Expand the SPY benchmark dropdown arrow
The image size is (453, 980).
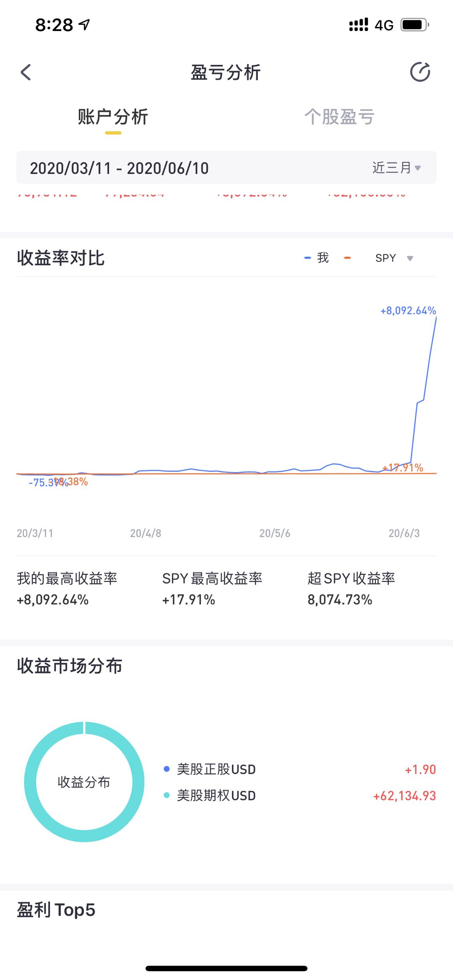click(410, 258)
